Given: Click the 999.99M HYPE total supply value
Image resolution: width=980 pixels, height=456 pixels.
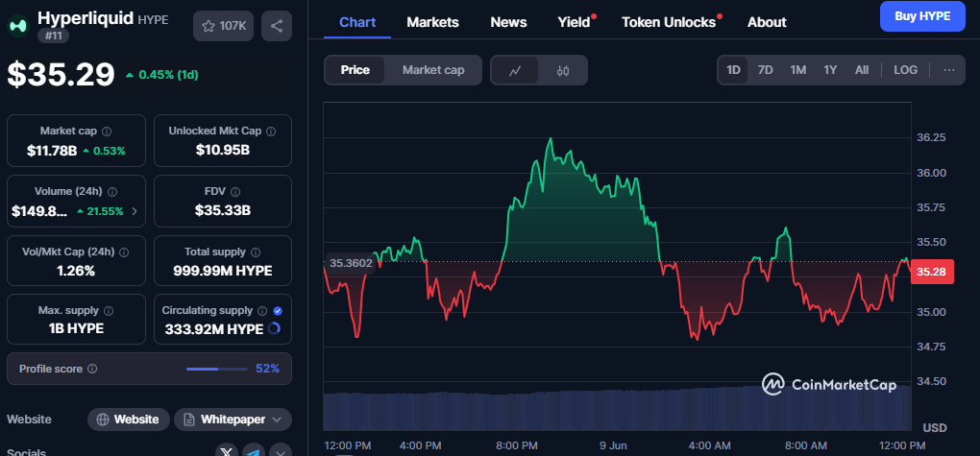Looking at the screenshot, I should 223,271.
